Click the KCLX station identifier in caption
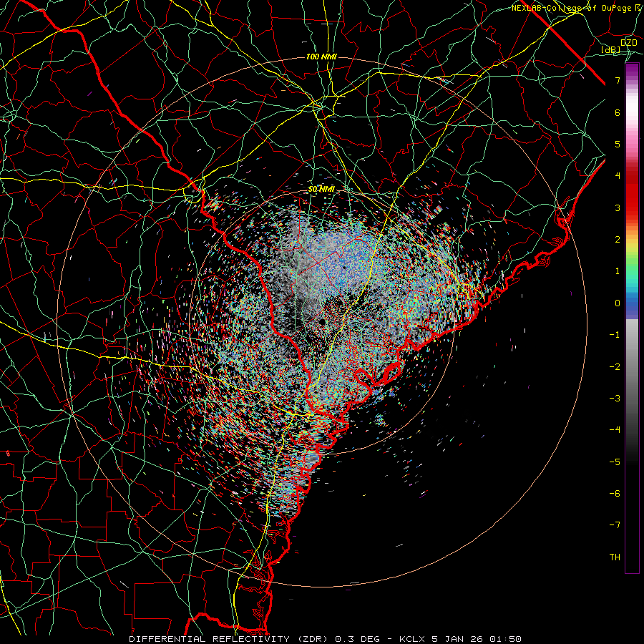 coord(413,639)
